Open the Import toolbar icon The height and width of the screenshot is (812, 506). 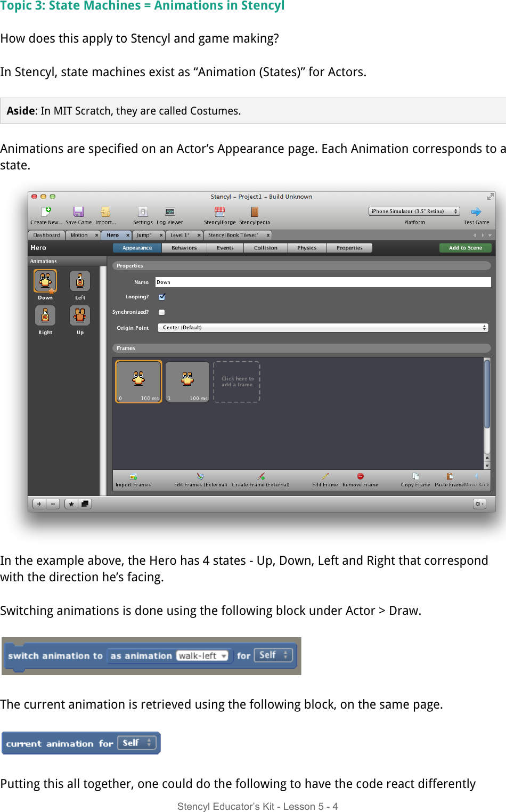coord(105,212)
